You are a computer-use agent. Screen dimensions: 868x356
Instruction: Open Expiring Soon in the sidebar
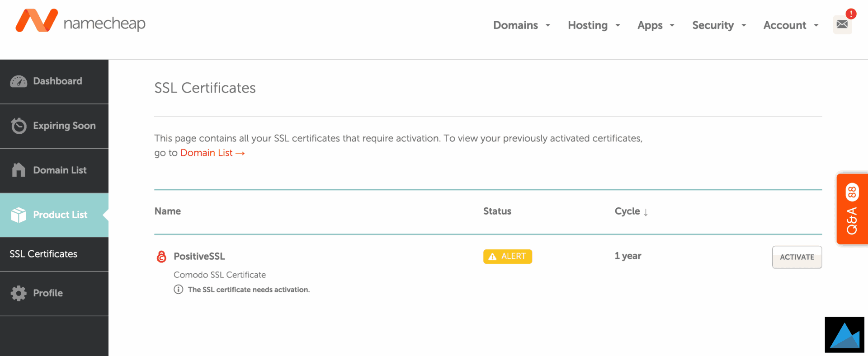pyautogui.click(x=54, y=126)
